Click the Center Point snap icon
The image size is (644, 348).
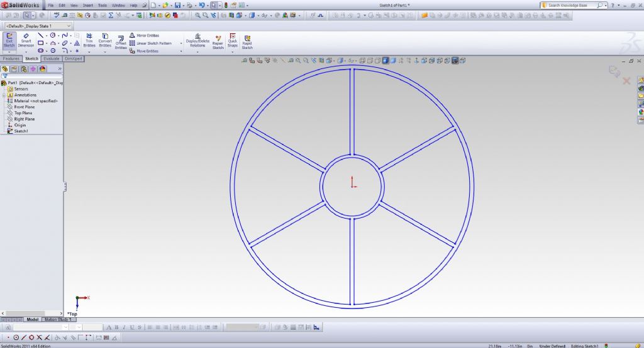coord(16,337)
